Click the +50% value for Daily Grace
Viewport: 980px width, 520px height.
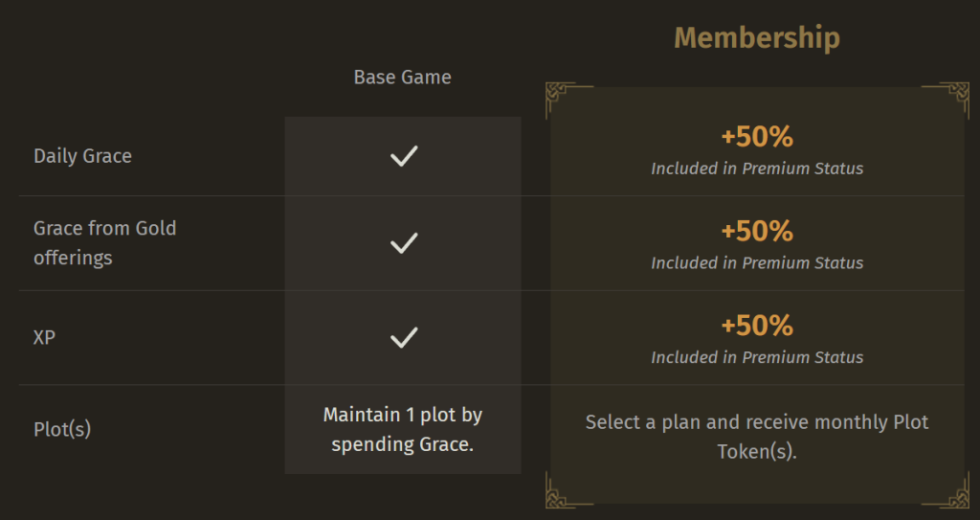[x=757, y=136]
